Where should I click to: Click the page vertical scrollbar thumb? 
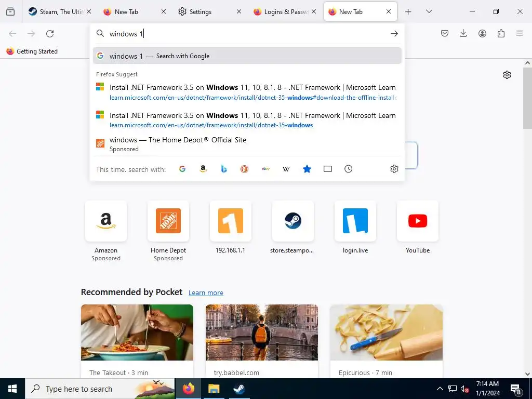pos(527,98)
